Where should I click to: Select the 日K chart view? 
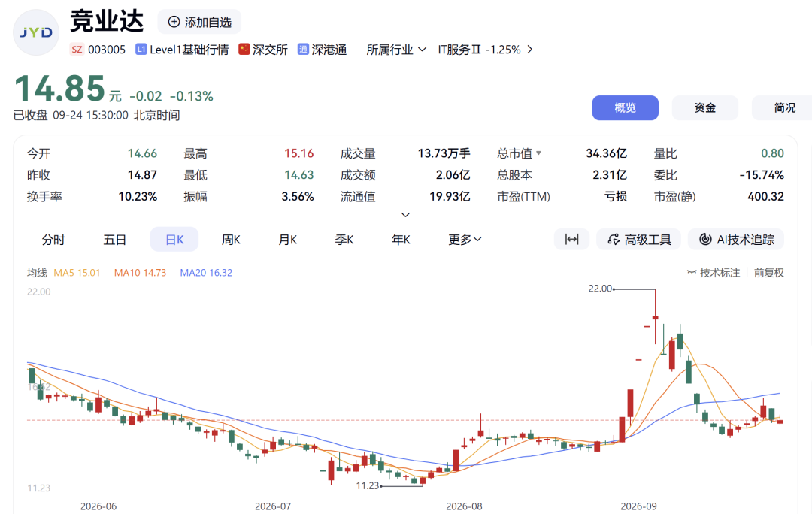coord(174,240)
